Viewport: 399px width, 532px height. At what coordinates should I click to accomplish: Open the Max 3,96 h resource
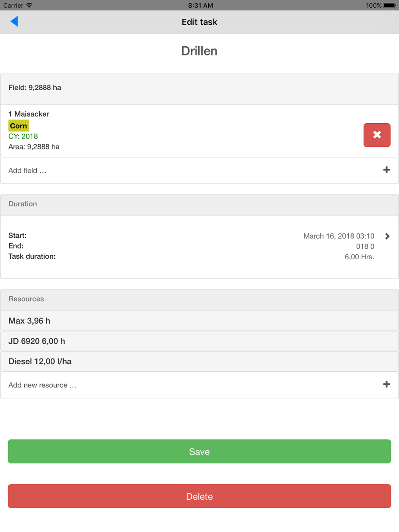(x=30, y=321)
